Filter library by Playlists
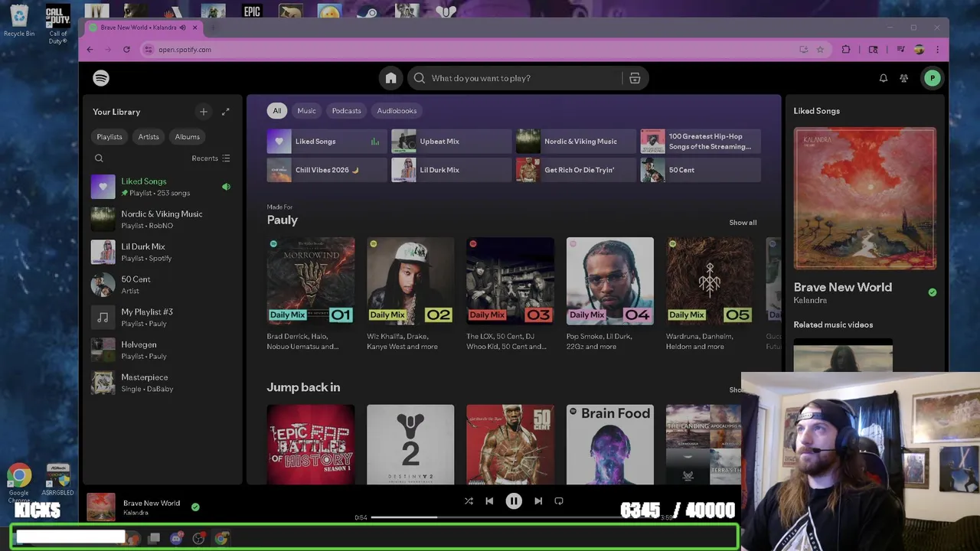Screen dimensions: 980x551 click(x=109, y=137)
